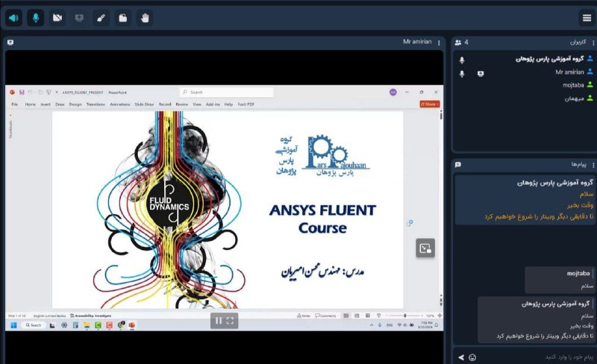Click the screen-share icon in the presentation panel header
Viewport: 597px width, 364px height.
pos(10,43)
